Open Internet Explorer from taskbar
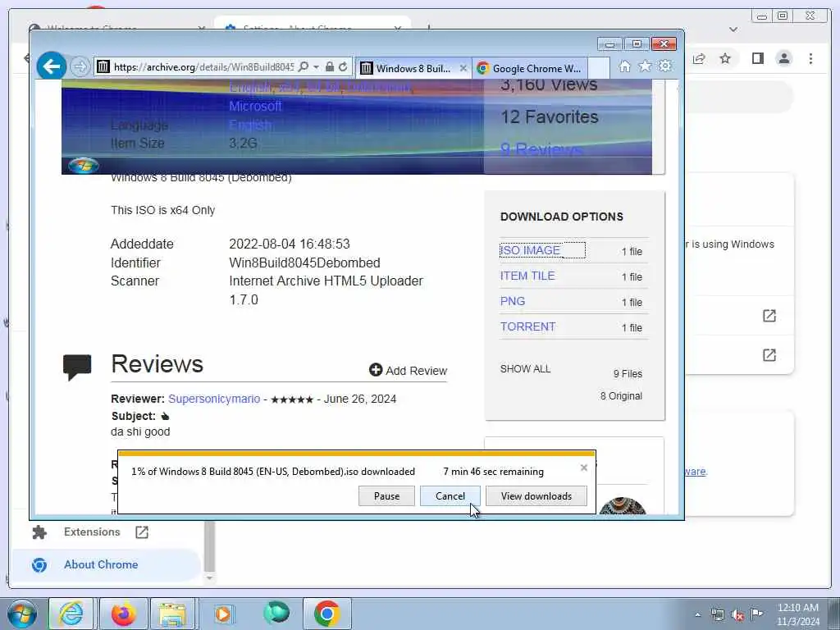The image size is (840, 630). click(x=71, y=614)
